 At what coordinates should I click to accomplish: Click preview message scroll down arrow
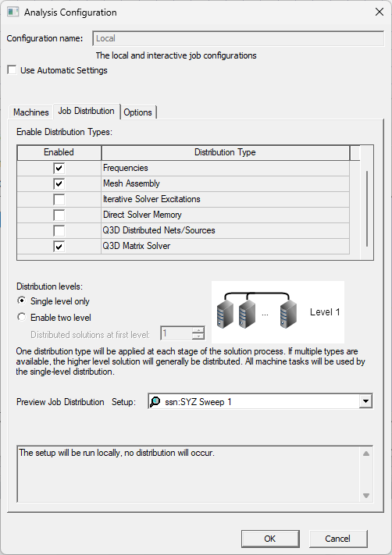[x=366, y=496]
